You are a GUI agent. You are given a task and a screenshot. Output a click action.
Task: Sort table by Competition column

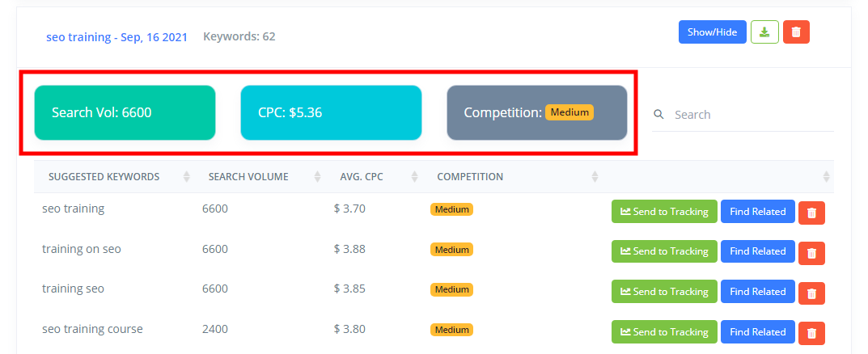pos(595,177)
